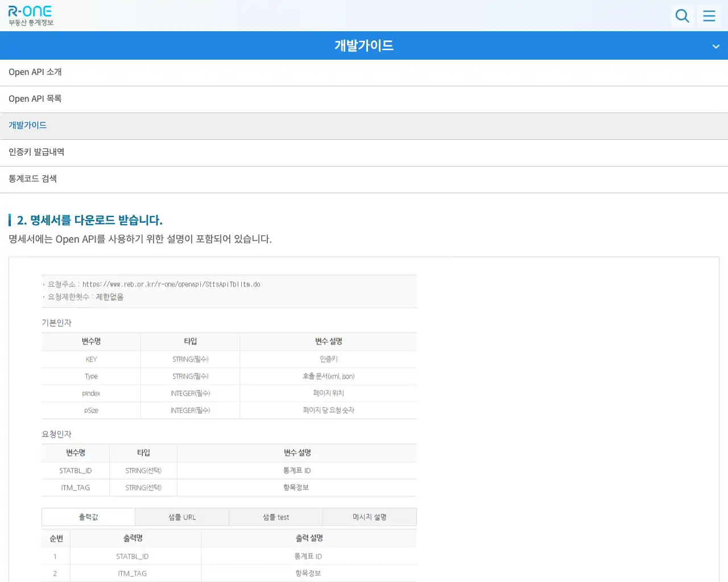728x582 pixels.
Task: Select the 샘플 test tab in the spec image
Action: [x=276, y=517]
